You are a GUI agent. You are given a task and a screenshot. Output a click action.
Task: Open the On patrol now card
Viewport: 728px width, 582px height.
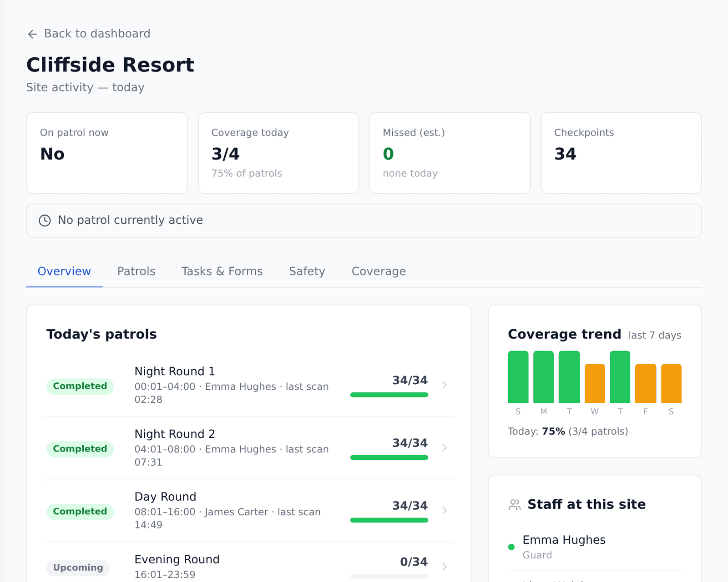(107, 153)
